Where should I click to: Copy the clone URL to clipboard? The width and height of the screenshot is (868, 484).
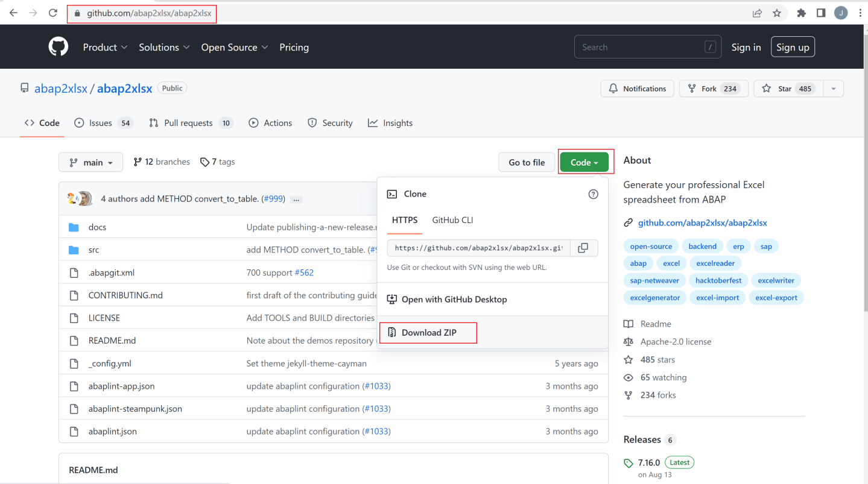pos(583,248)
